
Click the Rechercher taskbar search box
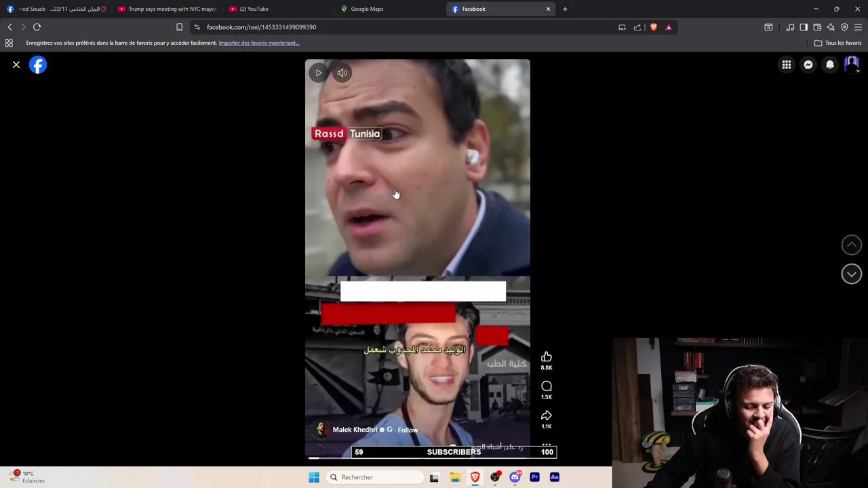click(375, 477)
